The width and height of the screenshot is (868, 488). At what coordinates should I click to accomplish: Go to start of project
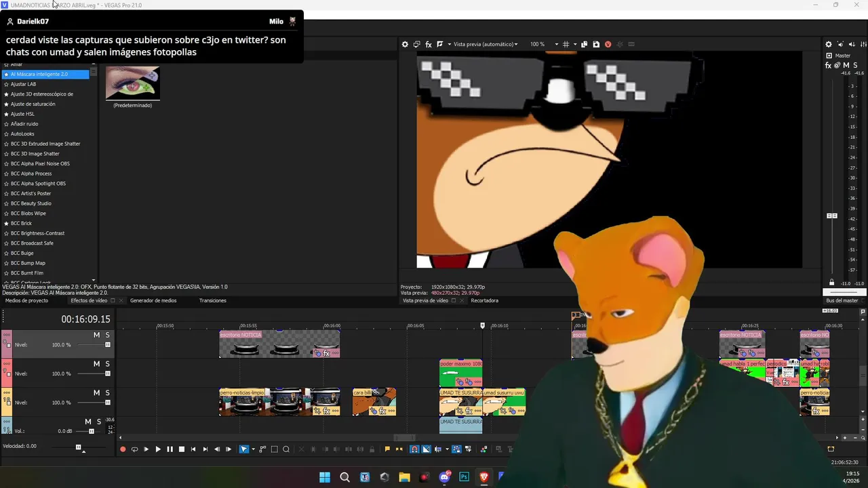point(193,449)
